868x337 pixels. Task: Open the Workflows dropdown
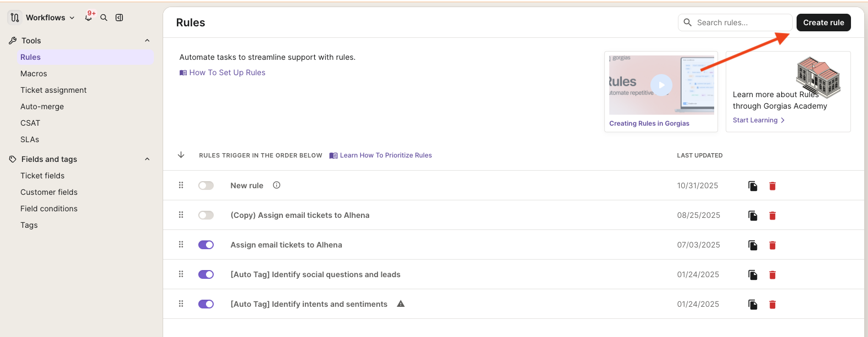(x=50, y=18)
